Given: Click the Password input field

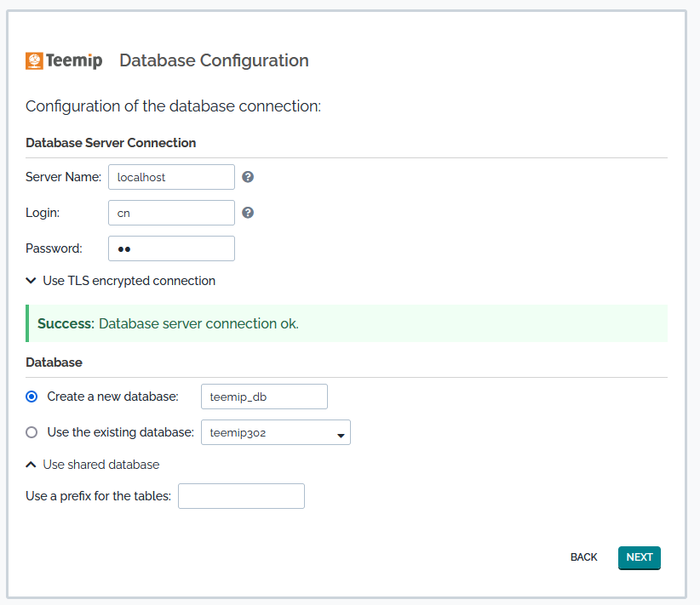Looking at the screenshot, I should 171,248.
